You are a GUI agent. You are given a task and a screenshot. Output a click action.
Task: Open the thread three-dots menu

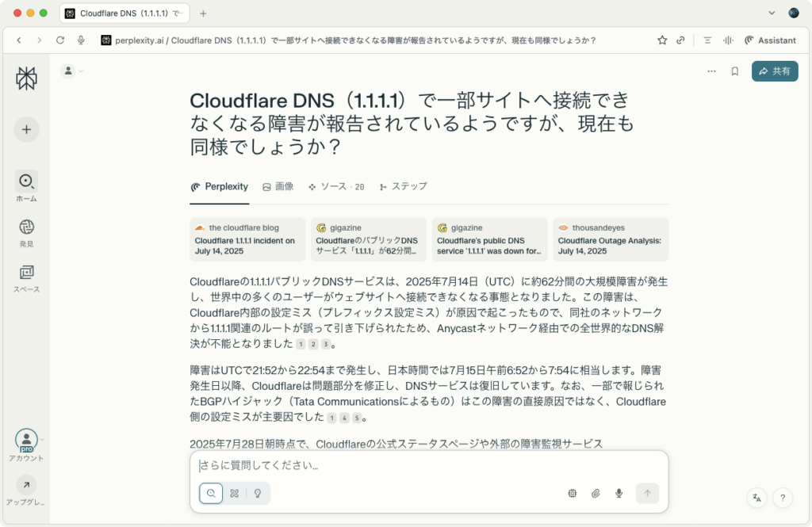coord(711,71)
